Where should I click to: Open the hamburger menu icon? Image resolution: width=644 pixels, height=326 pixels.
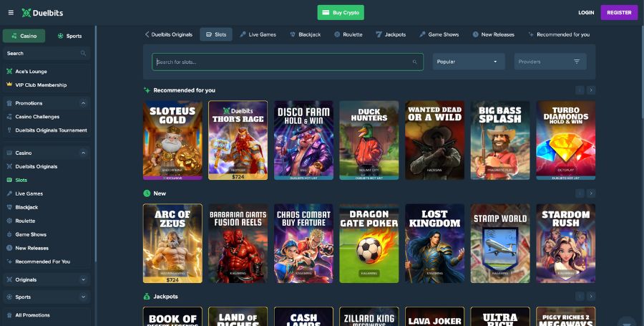(11, 13)
